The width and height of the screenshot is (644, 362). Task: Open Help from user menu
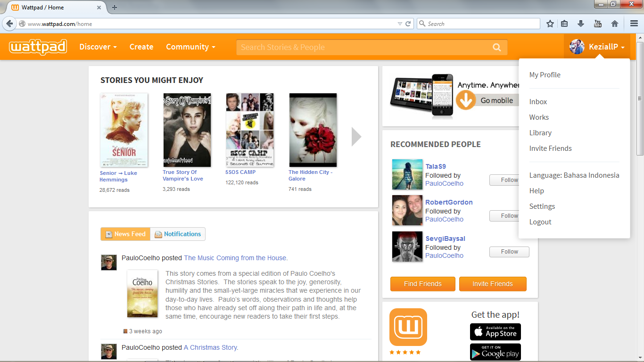537,191
